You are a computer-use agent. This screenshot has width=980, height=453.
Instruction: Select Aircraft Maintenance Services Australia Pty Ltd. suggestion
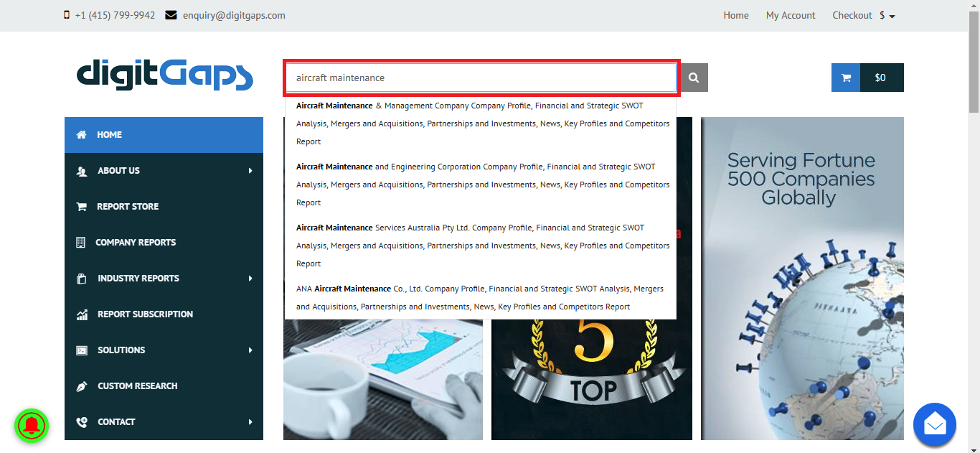481,246
